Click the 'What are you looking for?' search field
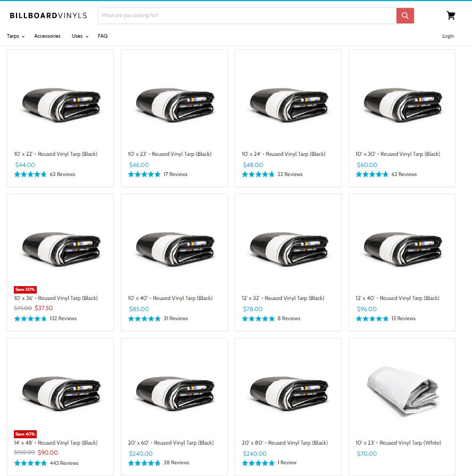The height and width of the screenshot is (476, 472). [247, 15]
